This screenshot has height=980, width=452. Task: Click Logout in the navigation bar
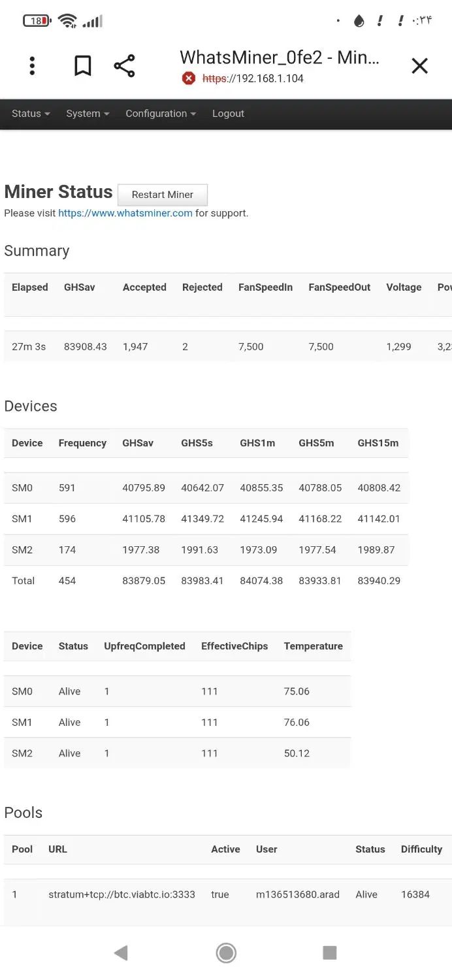click(x=228, y=114)
